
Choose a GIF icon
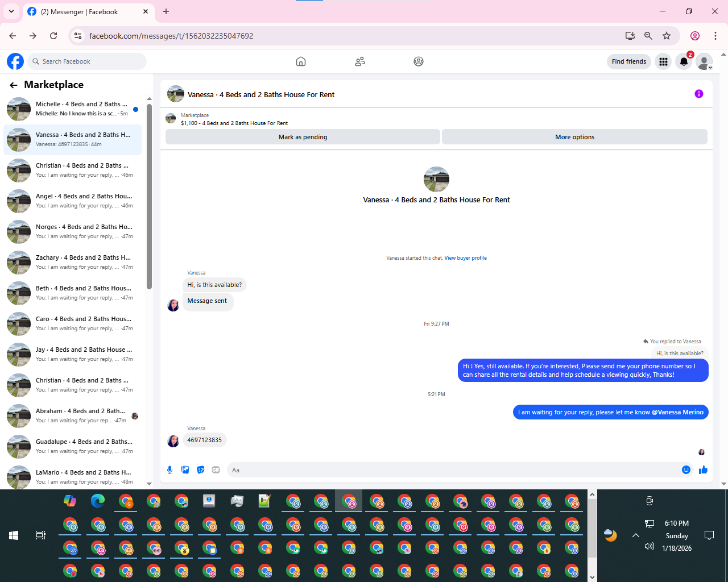[x=216, y=469]
